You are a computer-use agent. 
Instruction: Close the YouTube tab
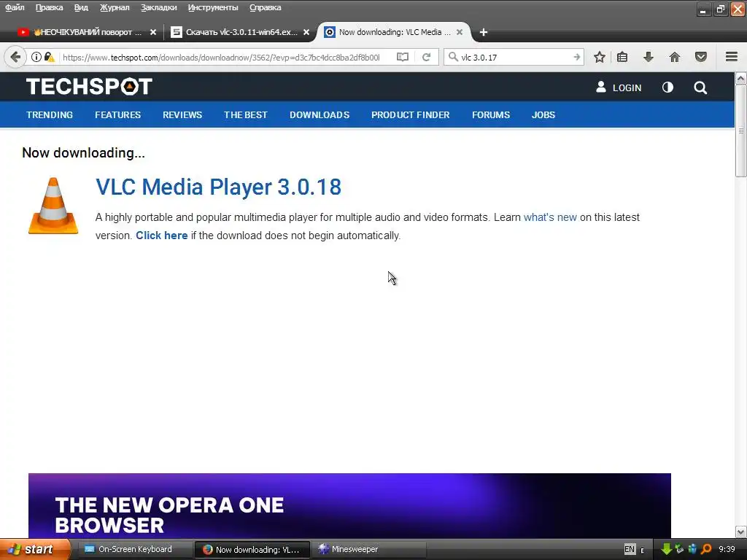153,32
